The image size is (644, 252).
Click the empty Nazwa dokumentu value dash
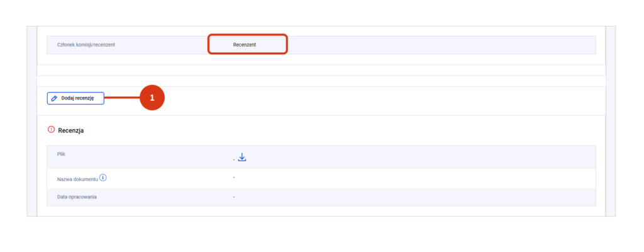pyautogui.click(x=233, y=178)
